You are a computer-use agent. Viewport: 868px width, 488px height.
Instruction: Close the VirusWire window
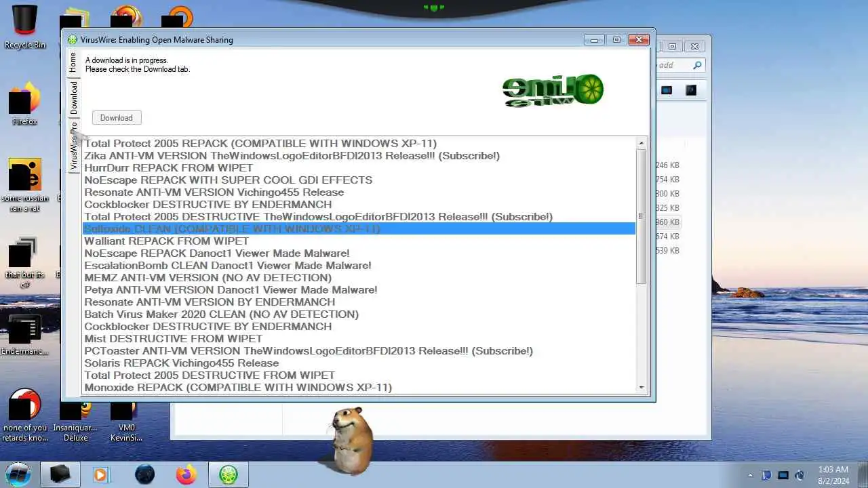639,40
